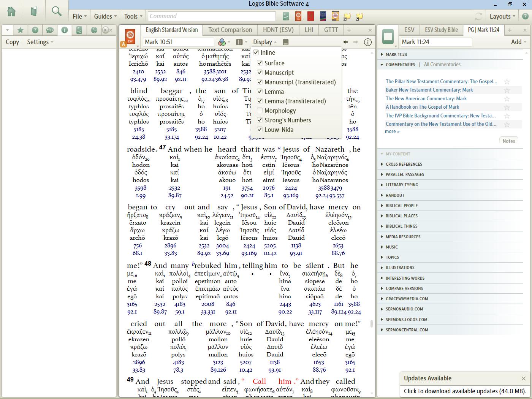Screen dimensions: 532x399
Task: Open the first folder shortcut in toolbar
Action: [x=347, y=16]
